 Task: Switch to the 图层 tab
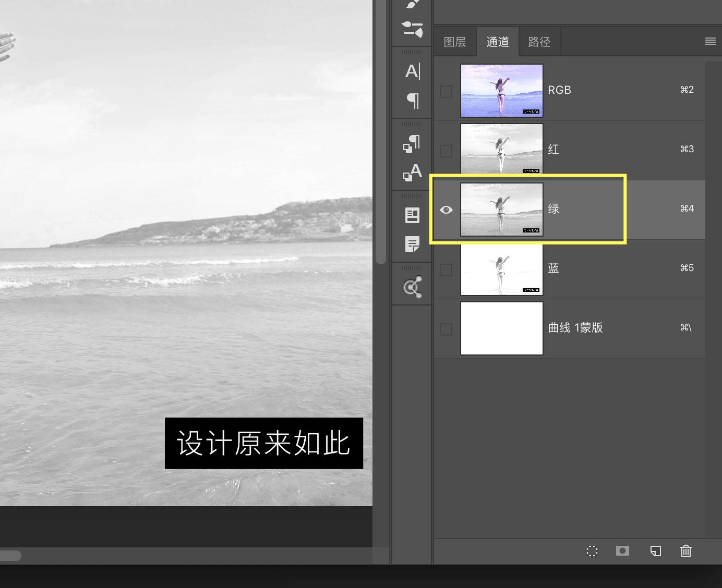[x=454, y=42]
